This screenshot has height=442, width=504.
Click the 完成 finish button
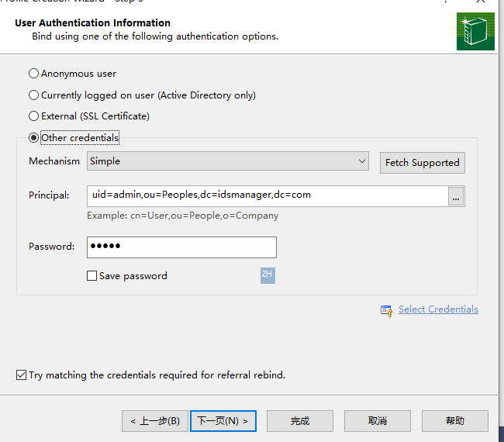(300, 421)
